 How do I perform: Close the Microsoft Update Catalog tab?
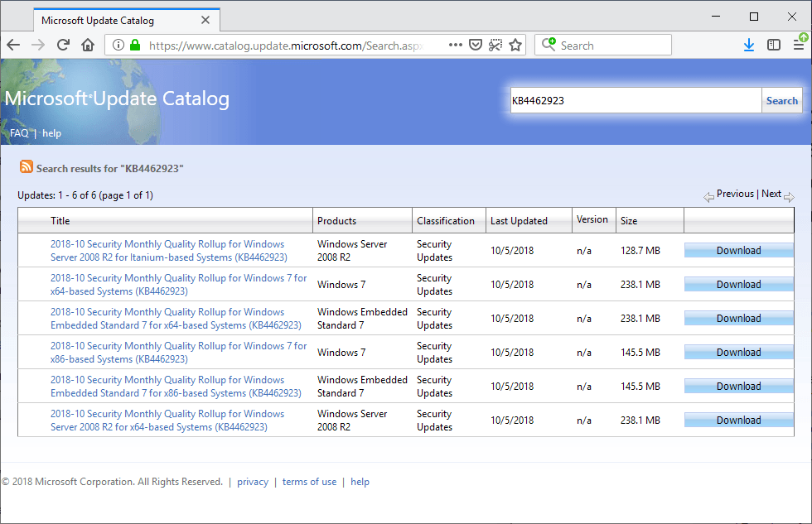coord(205,20)
